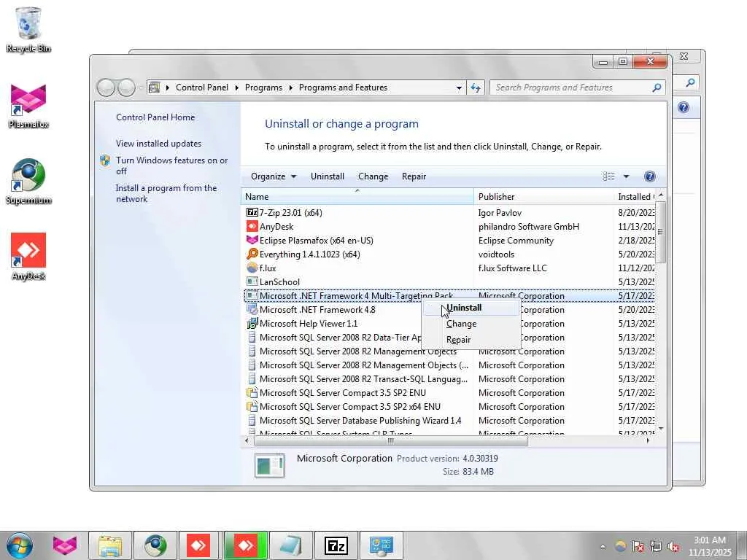Open View installed updates link

point(158,144)
